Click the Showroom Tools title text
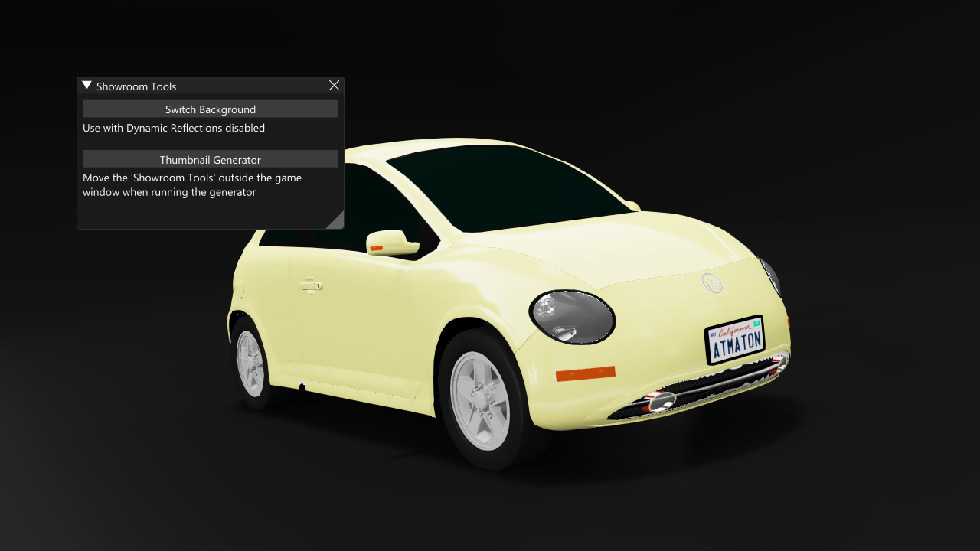 tap(135, 86)
